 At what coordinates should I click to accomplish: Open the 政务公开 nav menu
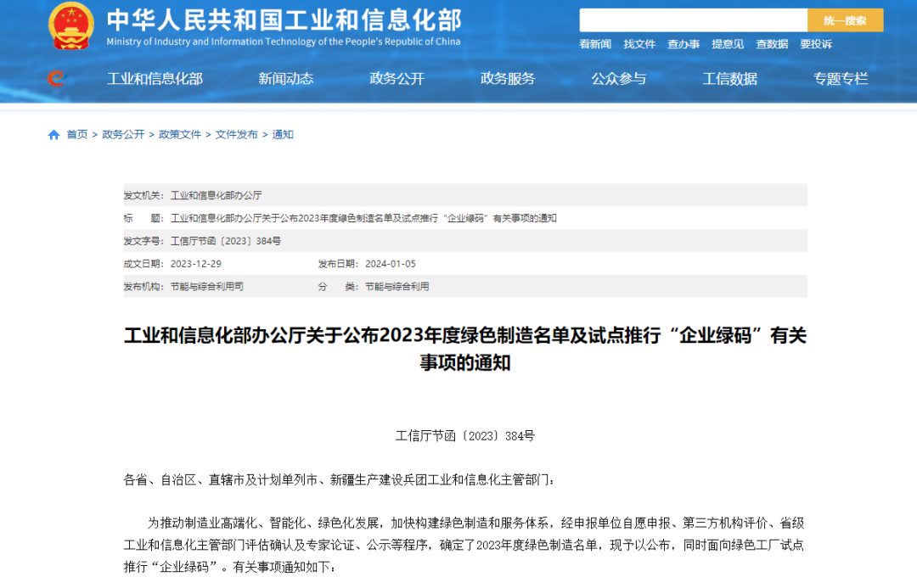point(397,78)
